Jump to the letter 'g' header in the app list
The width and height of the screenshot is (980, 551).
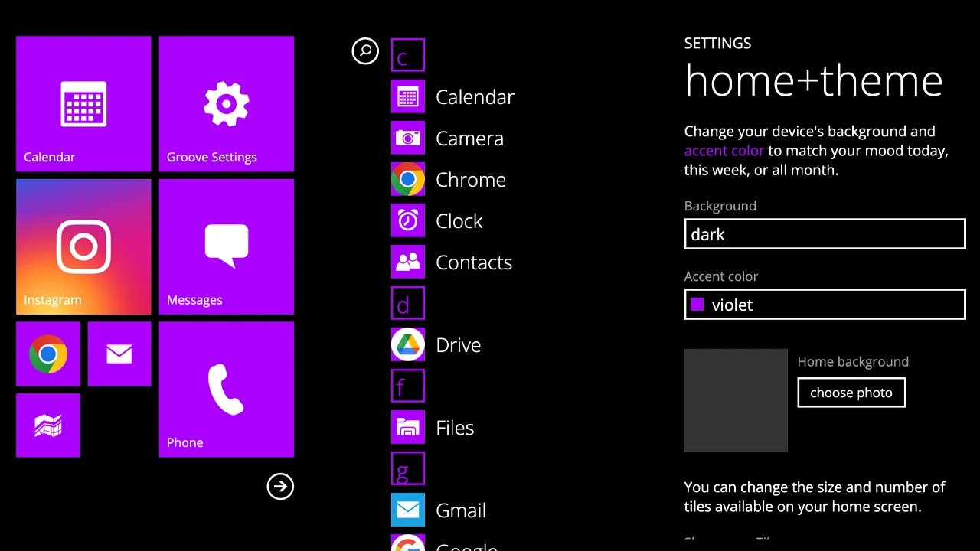coord(408,468)
